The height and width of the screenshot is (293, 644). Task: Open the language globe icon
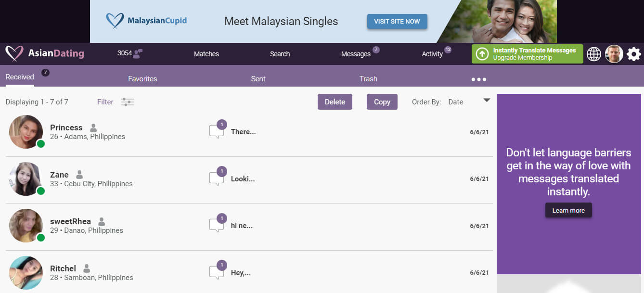594,54
